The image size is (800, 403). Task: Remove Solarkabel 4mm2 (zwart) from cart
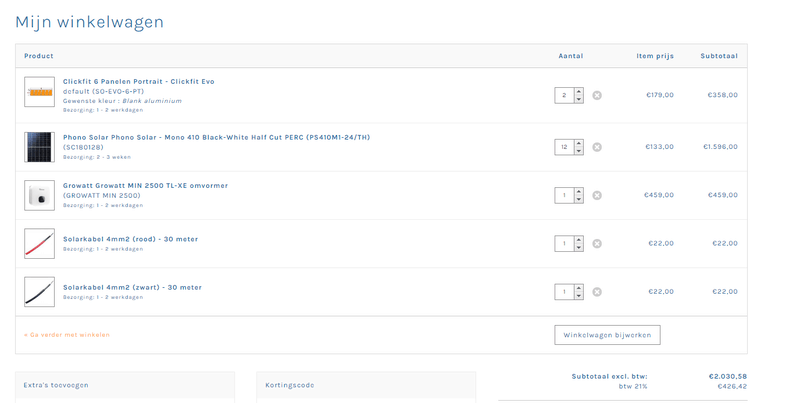597,292
